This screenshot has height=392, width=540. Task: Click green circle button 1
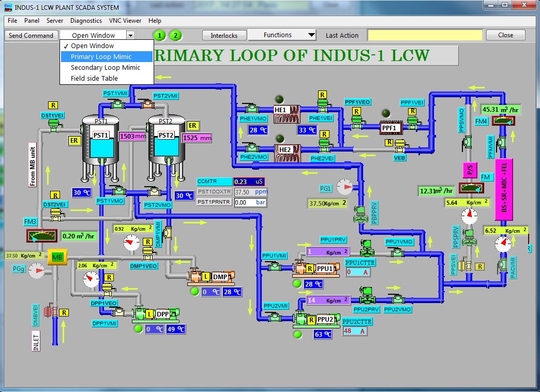click(x=159, y=35)
